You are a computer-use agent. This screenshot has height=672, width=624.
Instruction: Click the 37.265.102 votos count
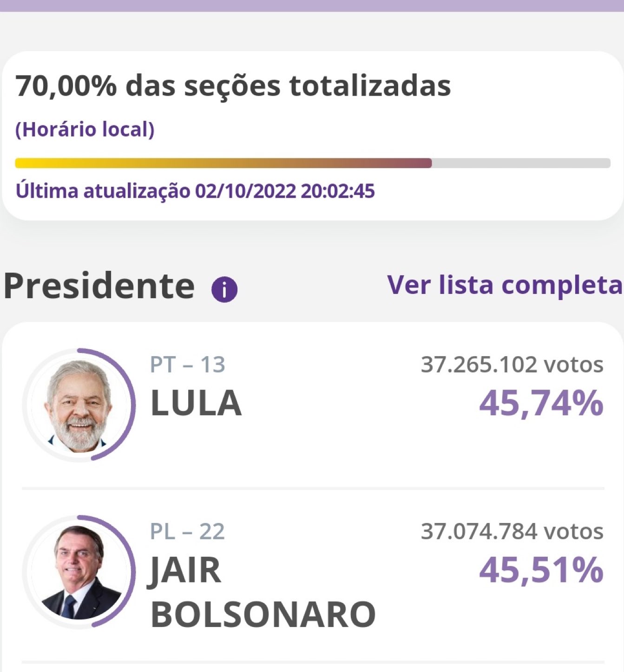pos(512,365)
